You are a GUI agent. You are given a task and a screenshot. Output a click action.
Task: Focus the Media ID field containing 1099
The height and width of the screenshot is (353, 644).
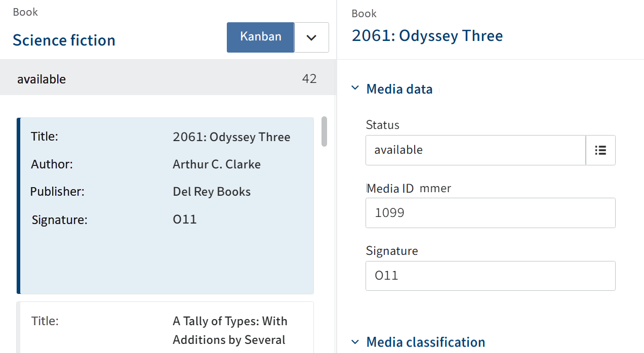click(x=490, y=213)
